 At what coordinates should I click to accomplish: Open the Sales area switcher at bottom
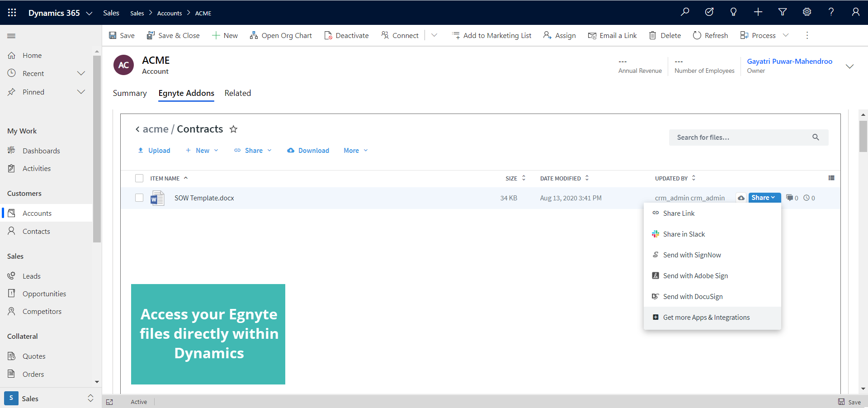click(x=50, y=399)
